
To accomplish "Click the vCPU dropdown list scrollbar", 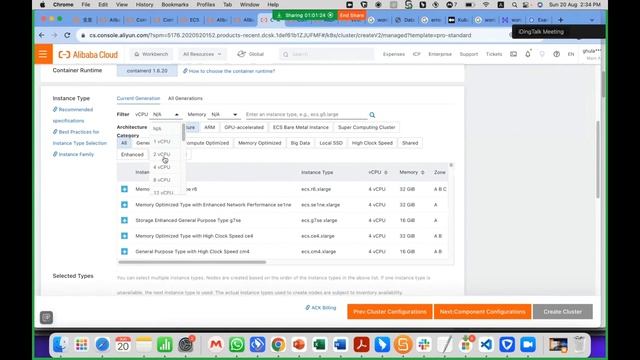I will tap(183, 133).
